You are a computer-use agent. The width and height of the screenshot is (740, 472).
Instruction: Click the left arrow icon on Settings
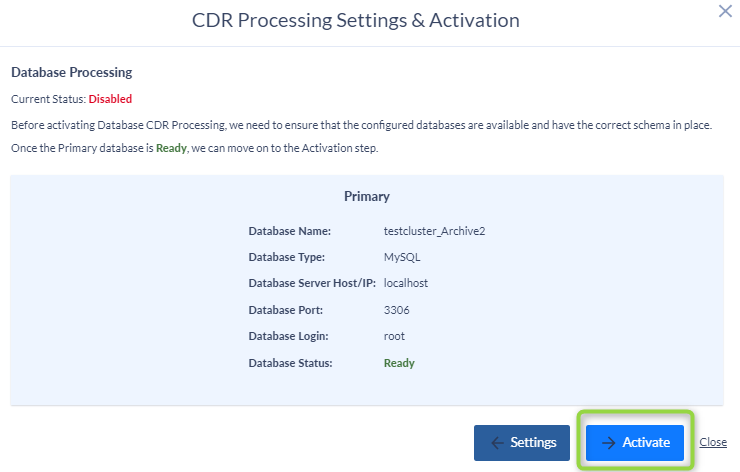click(x=497, y=443)
